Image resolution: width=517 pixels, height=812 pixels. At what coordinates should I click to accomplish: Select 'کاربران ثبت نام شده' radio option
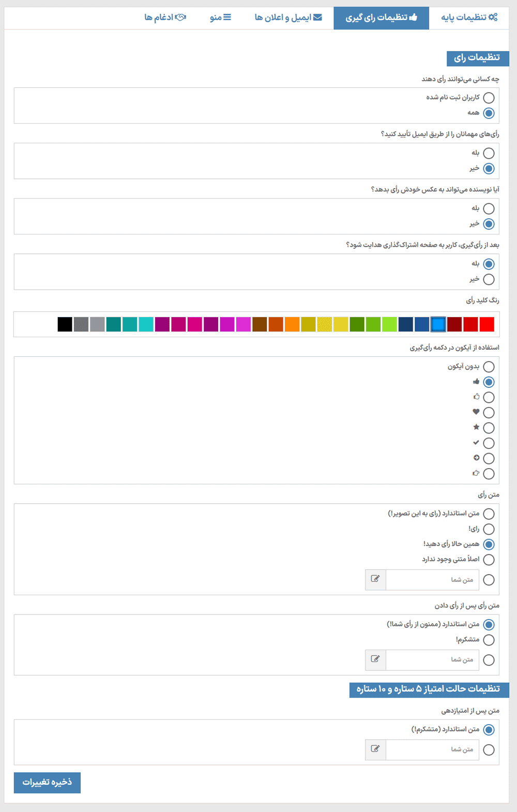click(489, 98)
